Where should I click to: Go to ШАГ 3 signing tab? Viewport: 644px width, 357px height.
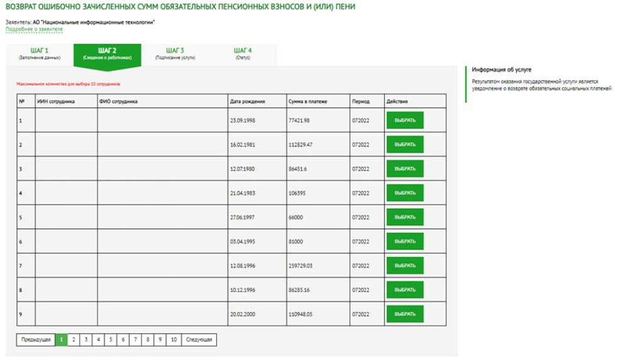pyautogui.click(x=175, y=54)
